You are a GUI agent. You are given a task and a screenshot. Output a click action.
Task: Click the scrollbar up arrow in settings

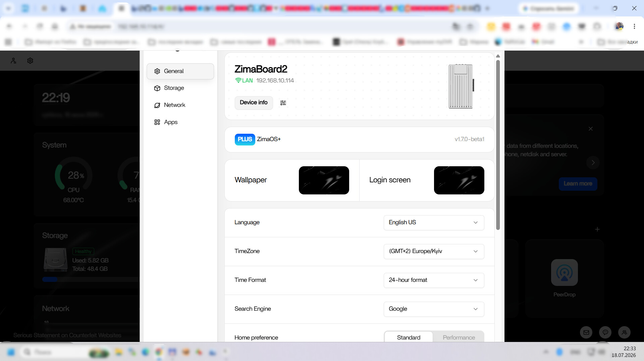pos(498,56)
